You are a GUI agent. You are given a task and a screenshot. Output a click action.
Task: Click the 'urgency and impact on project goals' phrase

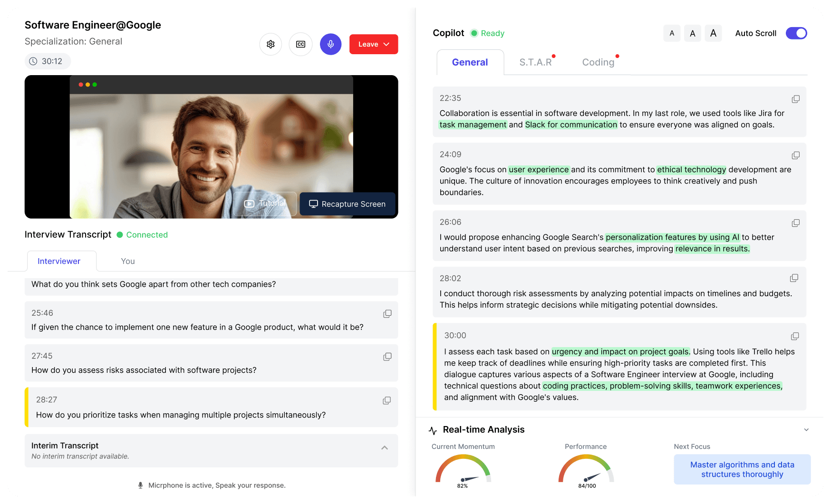click(620, 352)
